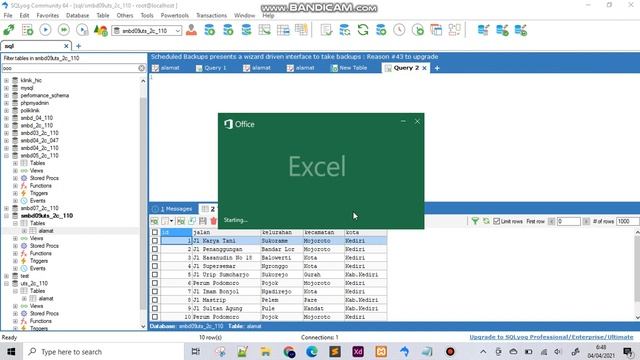Click the Execute all queries icon
Screen dimensions: 640x360
(x=64, y=30)
